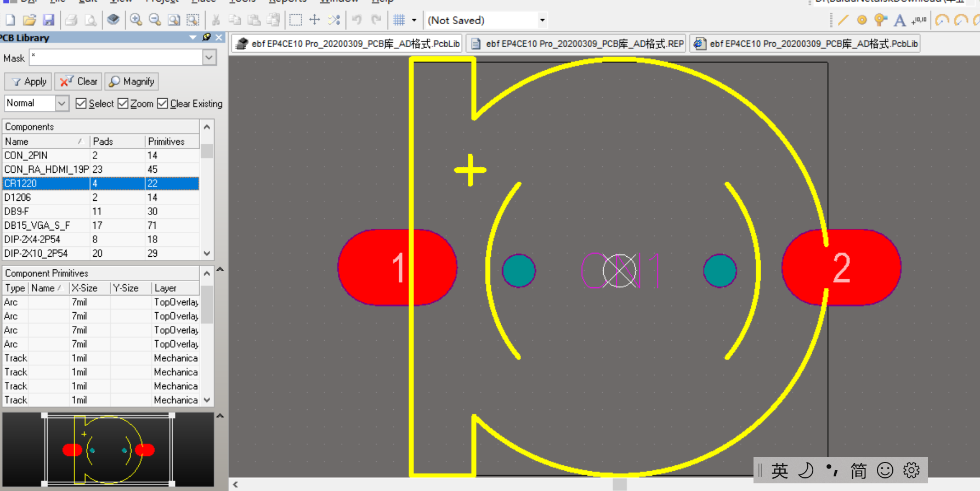Image resolution: width=980 pixels, height=491 pixels.
Task: Click the Mask text input field
Action: click(x=116, y=58)
